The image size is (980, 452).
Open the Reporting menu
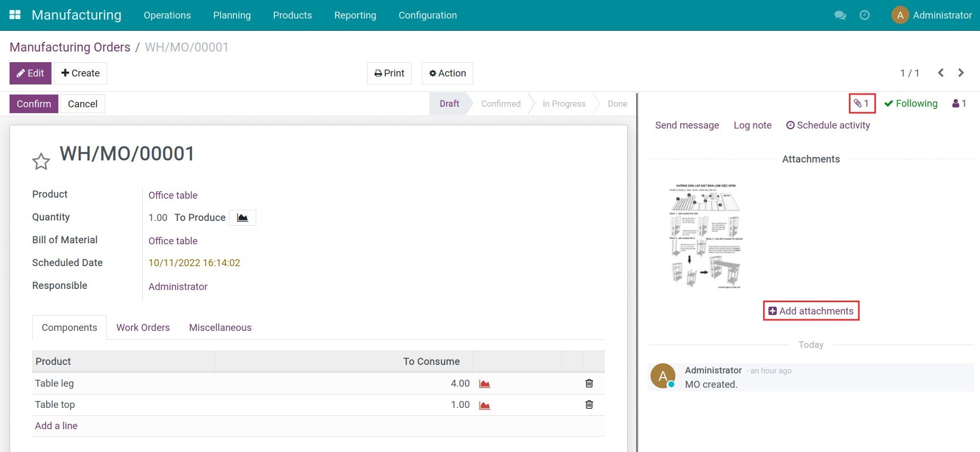pyautogui.click(x=355, y=15)
